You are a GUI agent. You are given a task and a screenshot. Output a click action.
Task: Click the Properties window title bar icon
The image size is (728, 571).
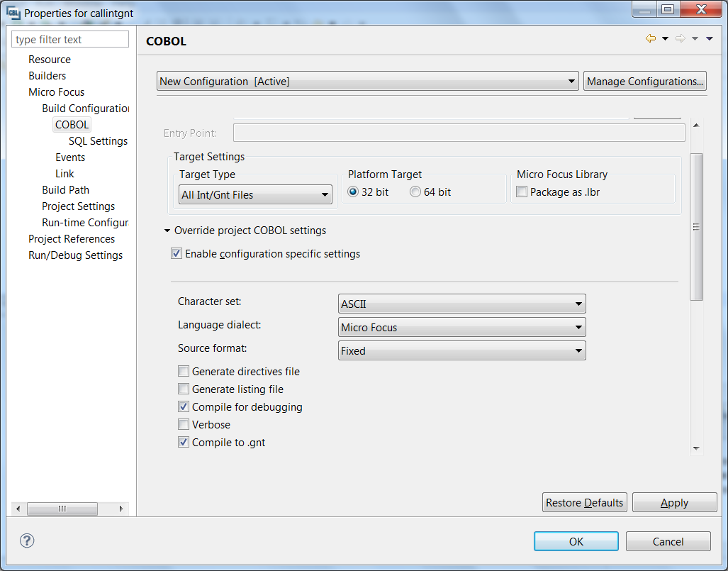[13, 13]
